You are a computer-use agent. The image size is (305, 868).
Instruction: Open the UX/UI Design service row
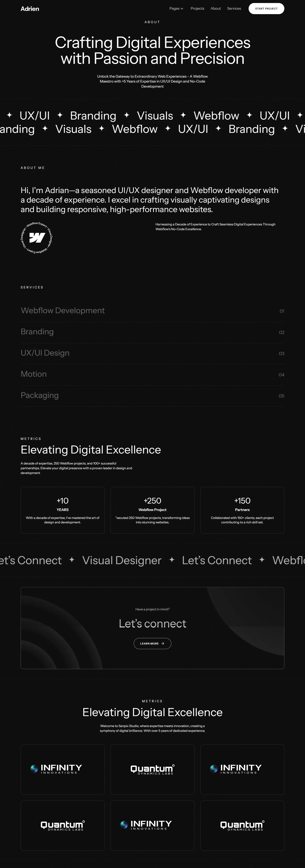(152, 354)
